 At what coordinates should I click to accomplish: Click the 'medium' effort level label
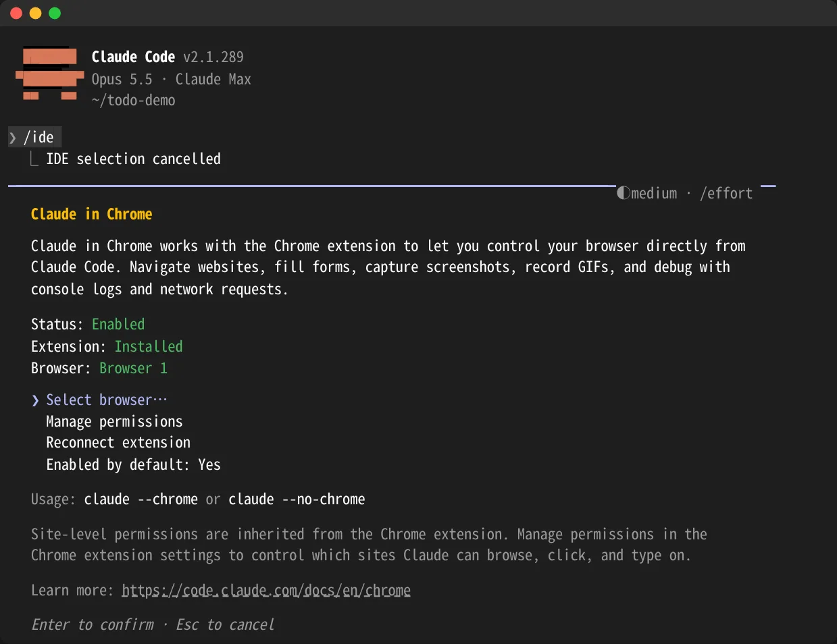point(654,193)
